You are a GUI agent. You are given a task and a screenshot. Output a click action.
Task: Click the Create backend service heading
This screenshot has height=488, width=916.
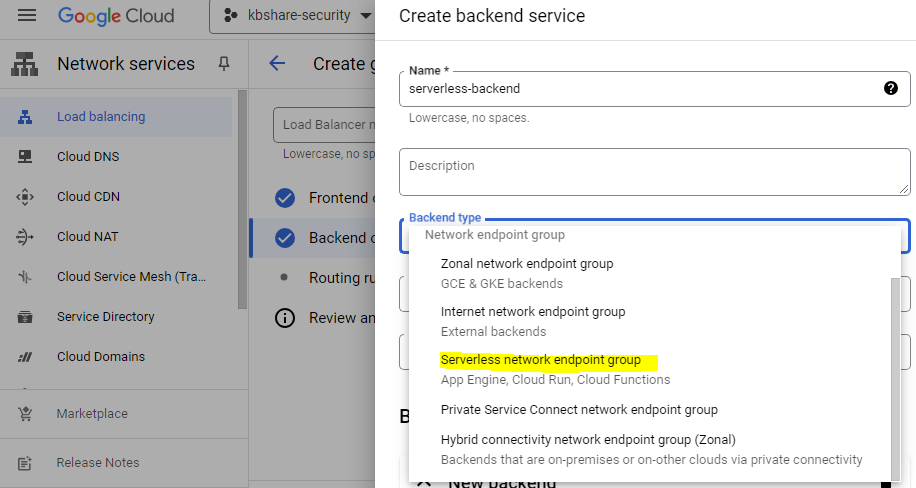[492, 16]
